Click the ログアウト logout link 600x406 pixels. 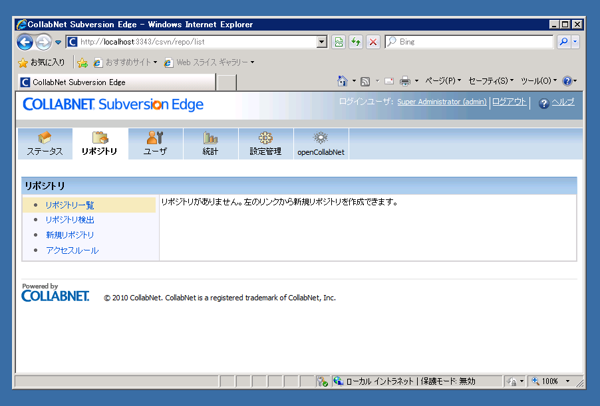[509, 102]
